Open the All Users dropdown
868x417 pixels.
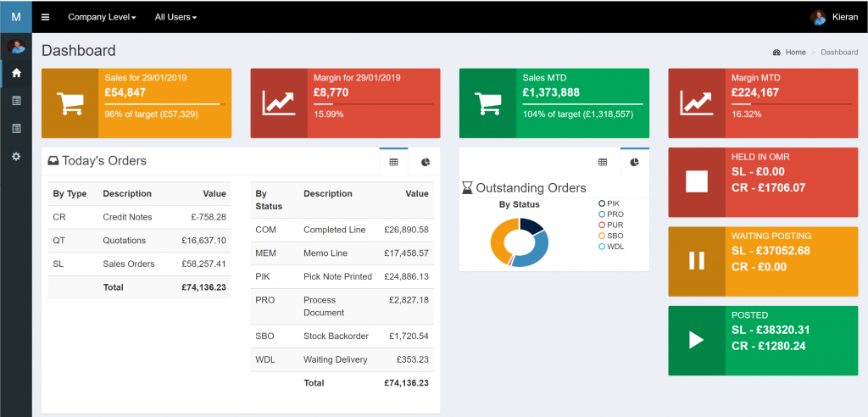pyautogui.click(x=175, y=17)
